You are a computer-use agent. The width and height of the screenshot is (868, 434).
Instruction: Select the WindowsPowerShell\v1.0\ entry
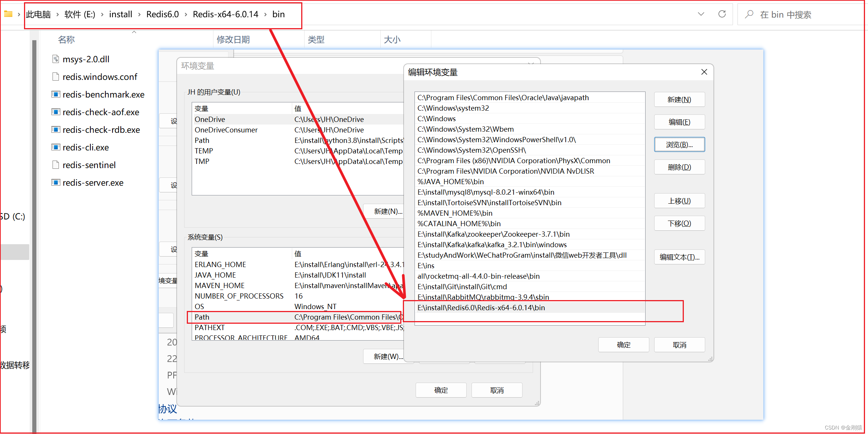[x=530, y=140]
